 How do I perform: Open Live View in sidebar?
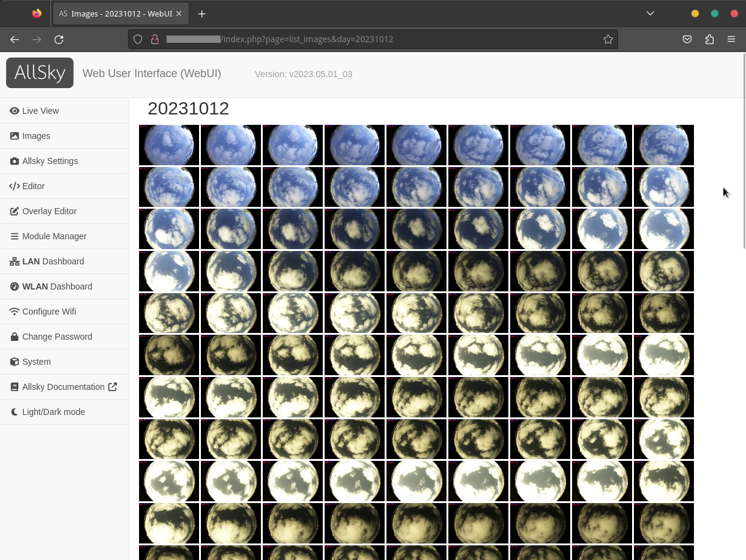coord(64,111)
